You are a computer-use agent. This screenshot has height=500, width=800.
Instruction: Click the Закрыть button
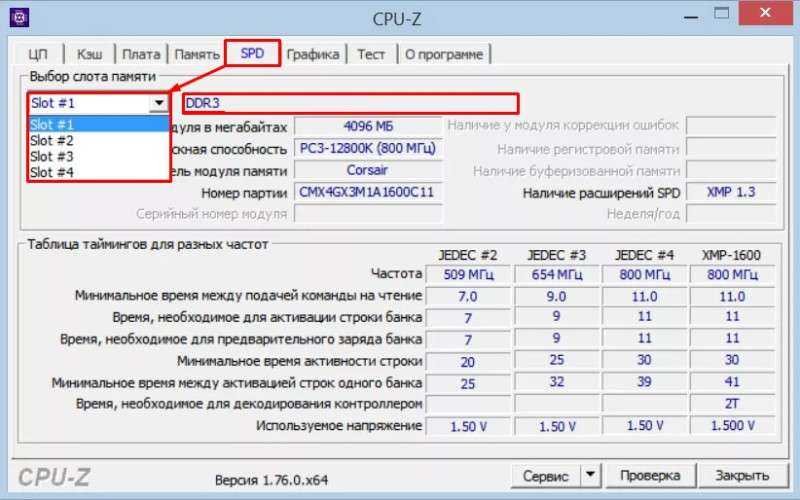tap(742, 476)
